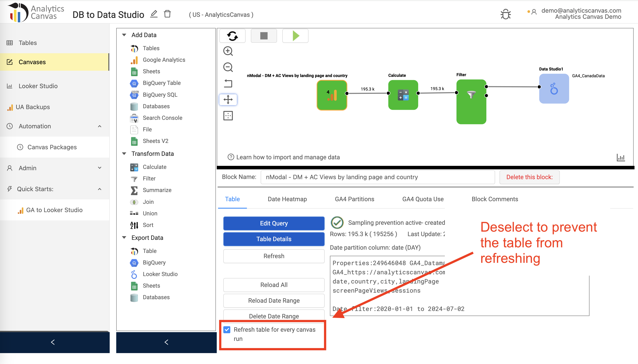Select the pan/move tool
Screen dimensions: 638x364
(228, 100)
